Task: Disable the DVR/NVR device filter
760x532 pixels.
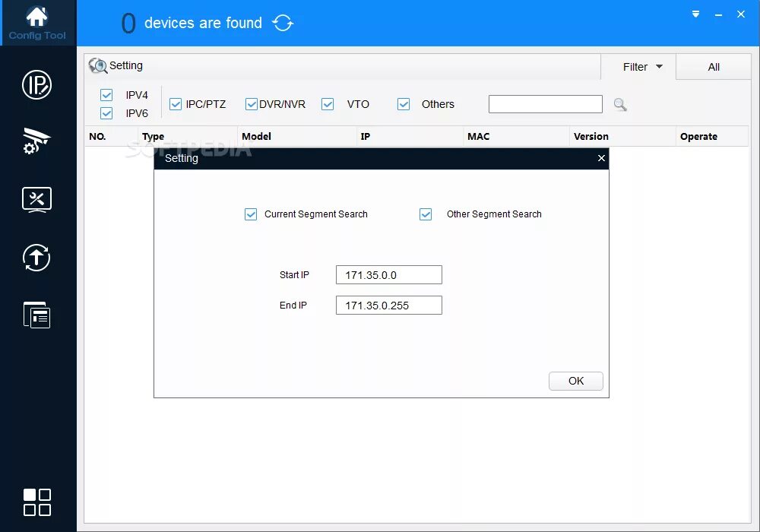Action: coord(251,103)
